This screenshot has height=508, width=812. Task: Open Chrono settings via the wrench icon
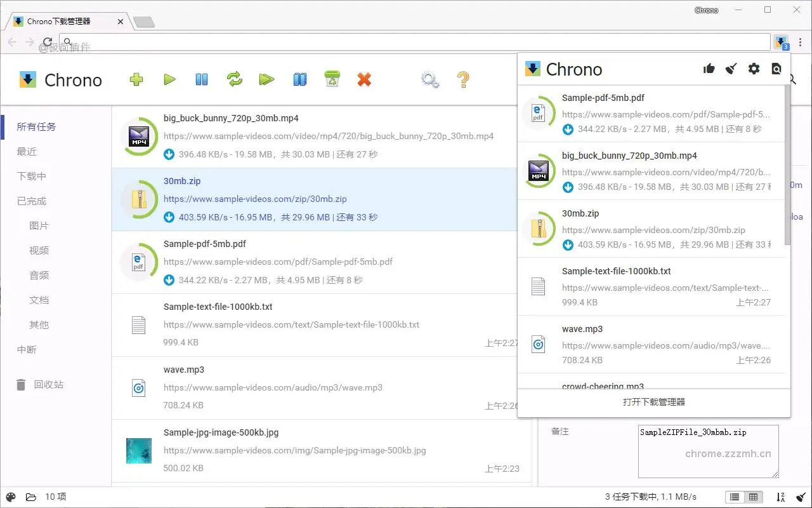(x=429, y=79)
